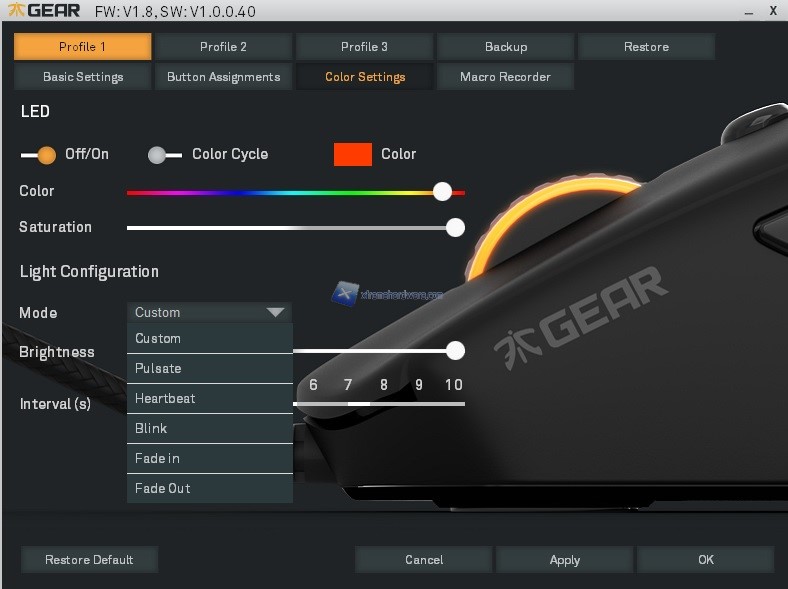Viewport: 788px width, 589px height.
Task: Switch to Profile 2 tab
Action: click(223, 47)
